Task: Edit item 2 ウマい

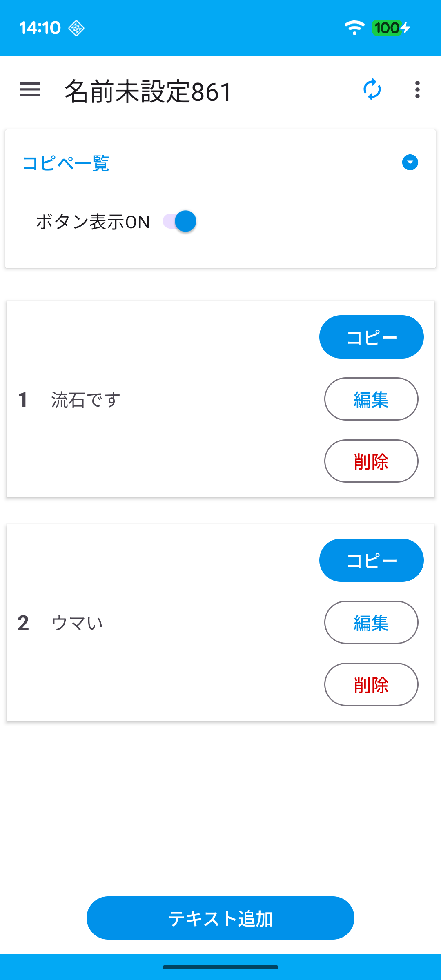Action: click(x=371, y=622)
